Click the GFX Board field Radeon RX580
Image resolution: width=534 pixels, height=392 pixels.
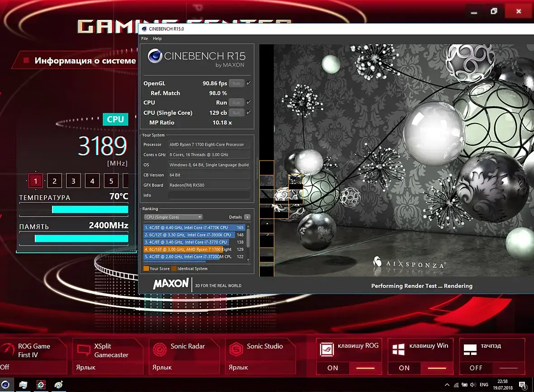(209, 185)
